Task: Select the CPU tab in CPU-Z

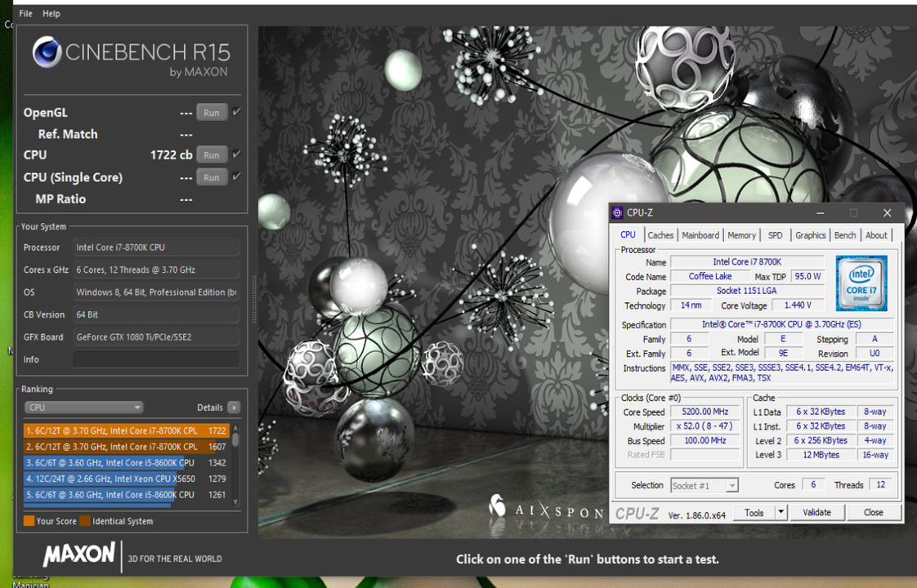Action: [x=628, y=234]
